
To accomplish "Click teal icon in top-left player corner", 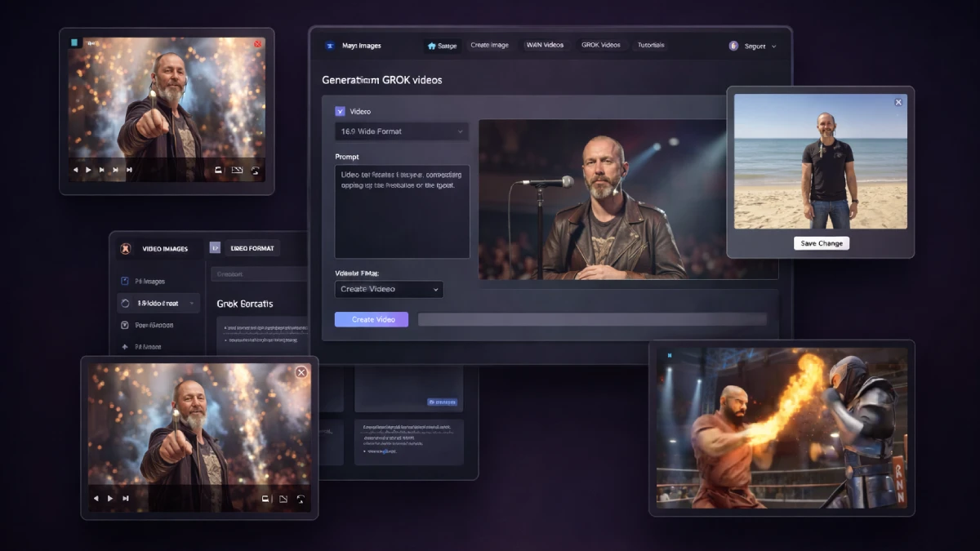I will click(x=74, y=42).
